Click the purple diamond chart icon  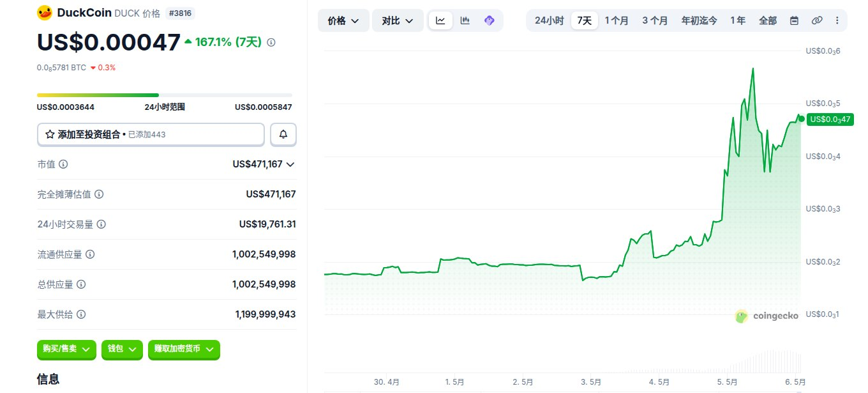point(490,20)
